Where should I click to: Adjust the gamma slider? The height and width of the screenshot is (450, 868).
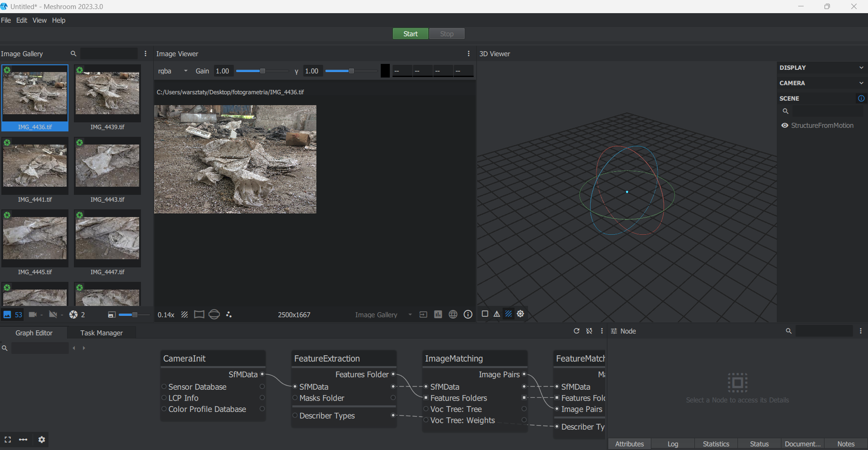click(x=351, y=71)
